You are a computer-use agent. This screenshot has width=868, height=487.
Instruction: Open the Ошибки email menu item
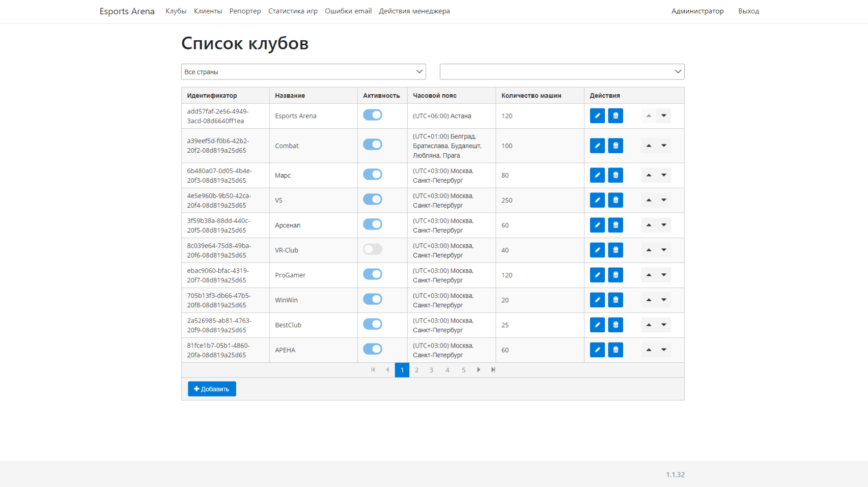[x=348, y=11]
